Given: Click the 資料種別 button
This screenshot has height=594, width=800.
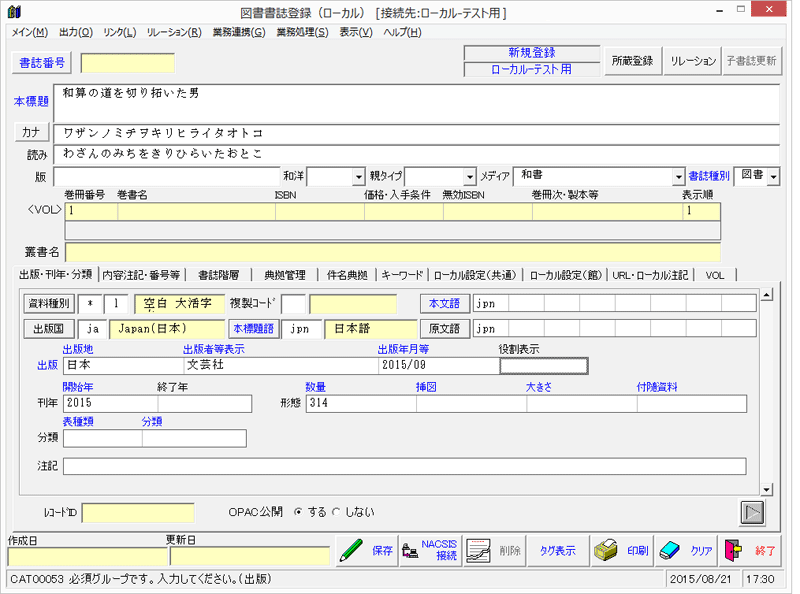Looking at the screenshot, I should [49, 304].
